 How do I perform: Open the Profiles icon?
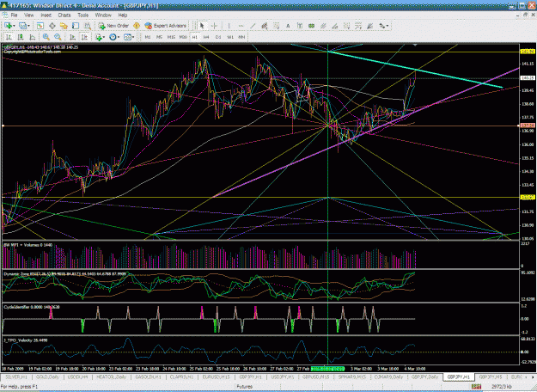click(x=22, y=26)
